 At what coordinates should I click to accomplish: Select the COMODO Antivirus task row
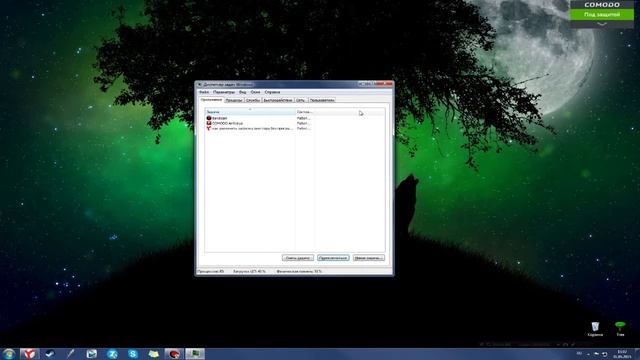(260, 123)
